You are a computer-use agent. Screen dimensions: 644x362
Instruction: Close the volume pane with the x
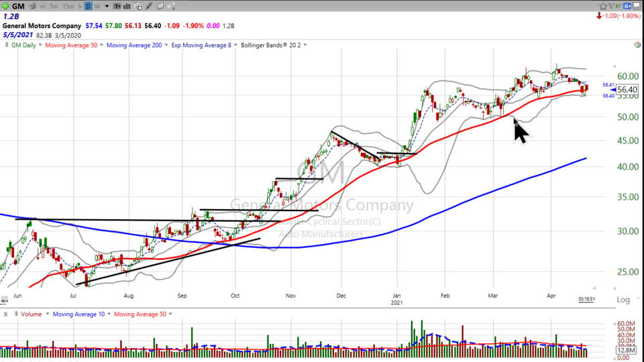(x=5, y=314)
